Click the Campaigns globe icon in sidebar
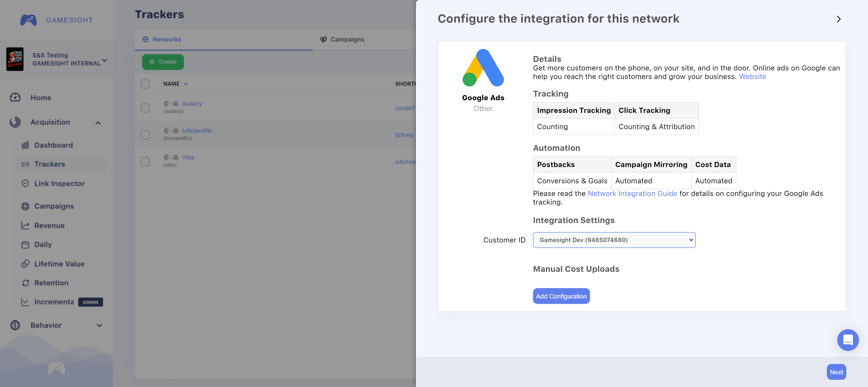Viewport: 868px width, 387px height. coord(25,206)
